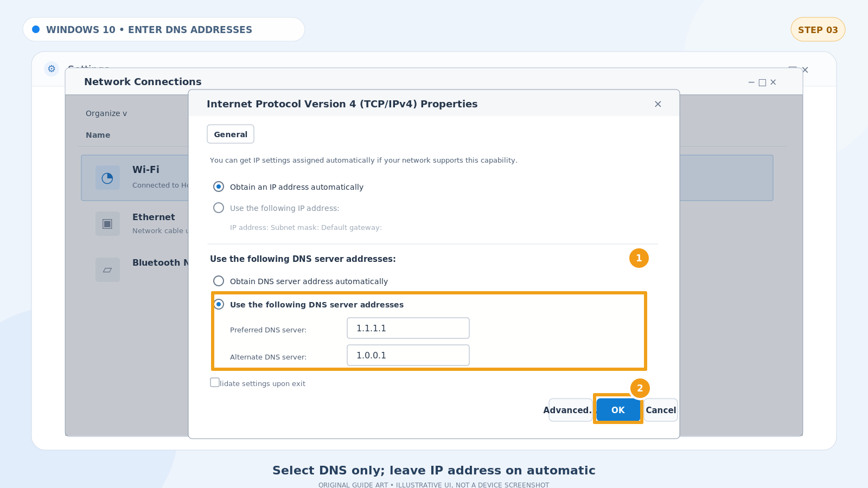Click the bold DNS server addresses section heading
Screen dimensions: 868x488
[303, 259]
